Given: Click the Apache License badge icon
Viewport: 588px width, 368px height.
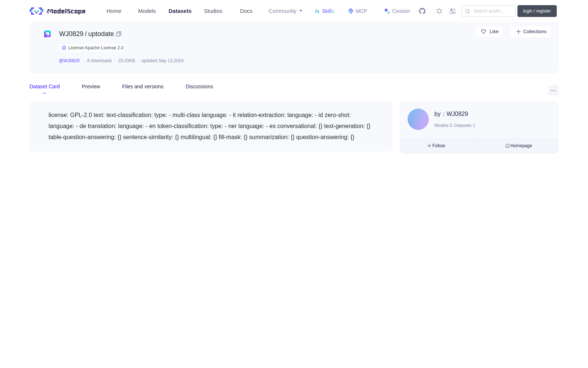Looking at the screenshot, I should [64, 48].
